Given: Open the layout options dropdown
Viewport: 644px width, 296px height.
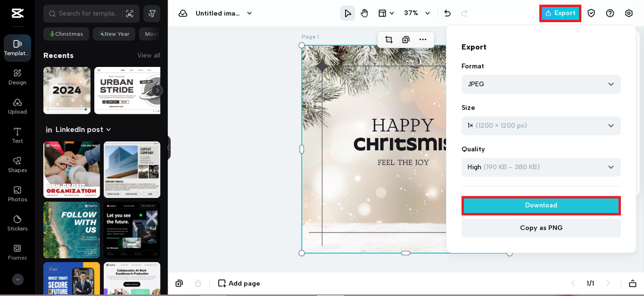Looking at the screenshot, I should pyautogui.click(x=386, y=13).
